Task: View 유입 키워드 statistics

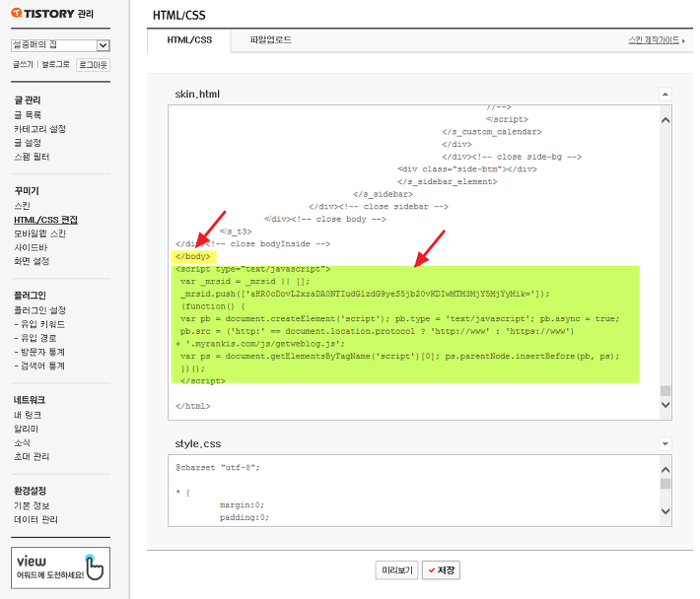Action: [39, 324]
